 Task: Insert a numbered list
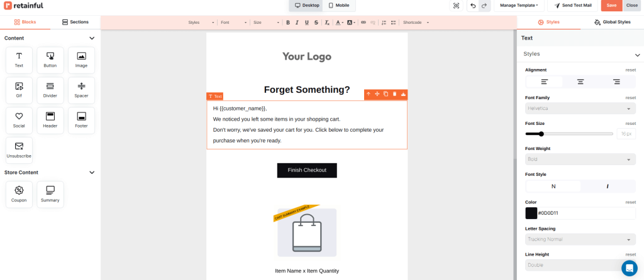384,23
